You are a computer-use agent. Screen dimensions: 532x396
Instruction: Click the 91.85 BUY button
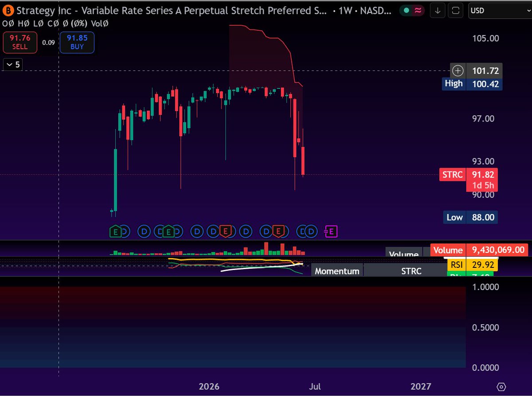77,42
